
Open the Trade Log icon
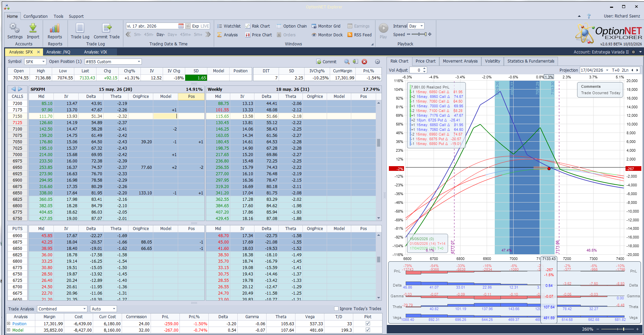tap(80, 28)
